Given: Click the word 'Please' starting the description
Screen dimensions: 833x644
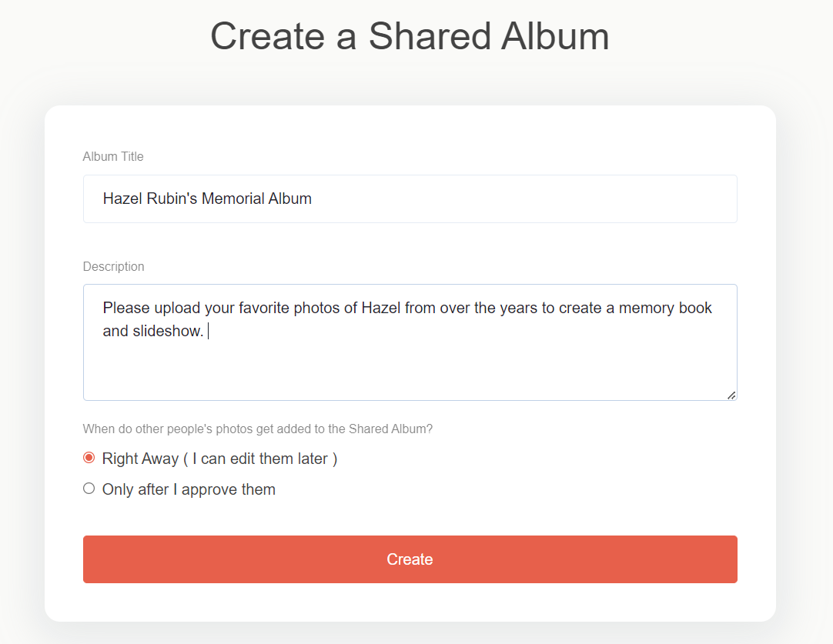Looking at the screenshot, I should (x=126, y=308).
